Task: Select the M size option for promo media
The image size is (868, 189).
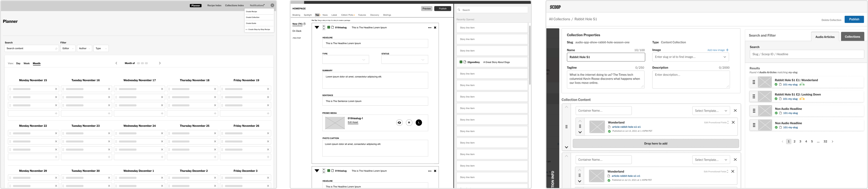Action: [409, 123]
